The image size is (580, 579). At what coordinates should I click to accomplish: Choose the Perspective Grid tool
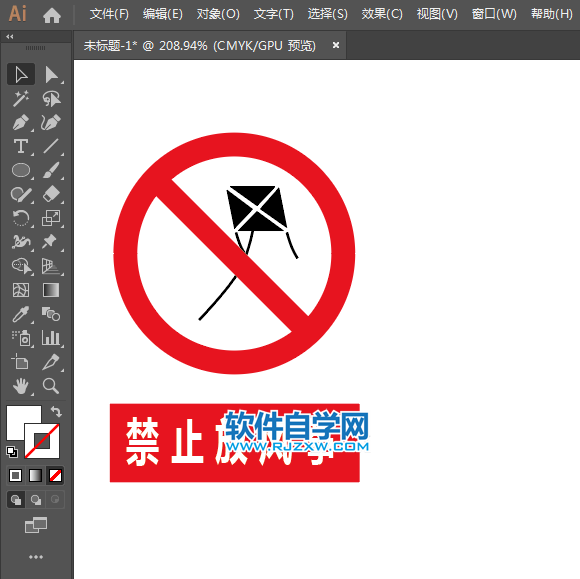[51, 266]
